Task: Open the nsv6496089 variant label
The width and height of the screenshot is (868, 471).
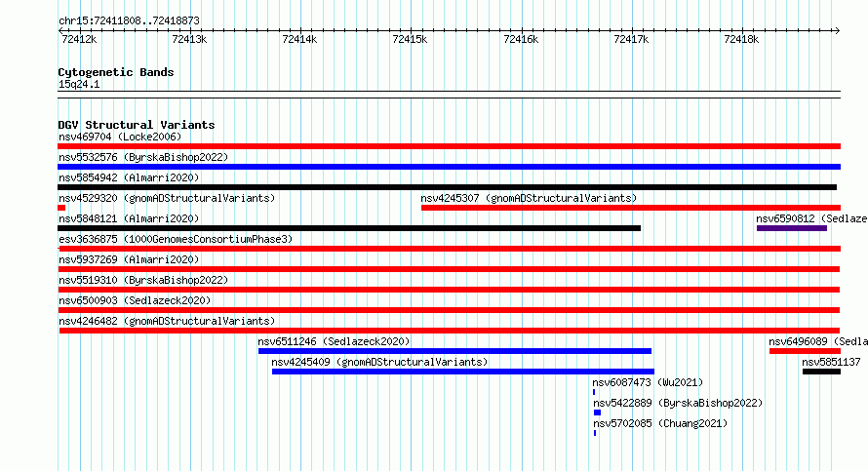Action: pos(818,341)
